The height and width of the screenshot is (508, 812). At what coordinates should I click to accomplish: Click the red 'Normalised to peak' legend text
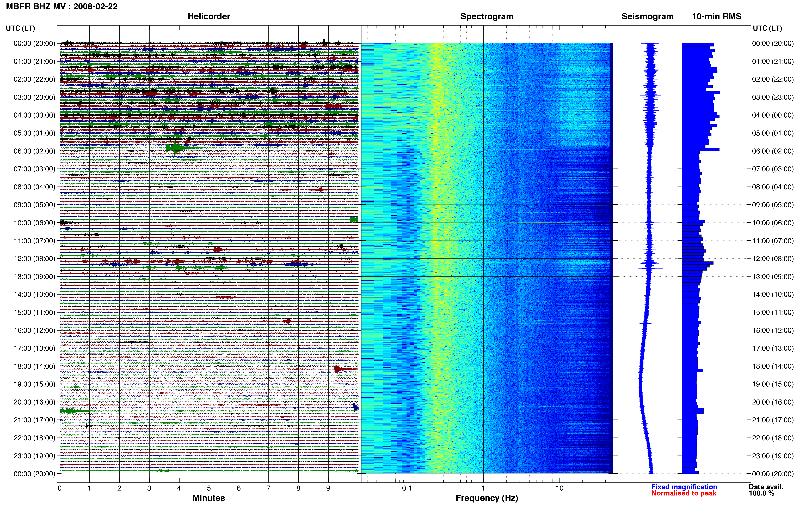684,493
